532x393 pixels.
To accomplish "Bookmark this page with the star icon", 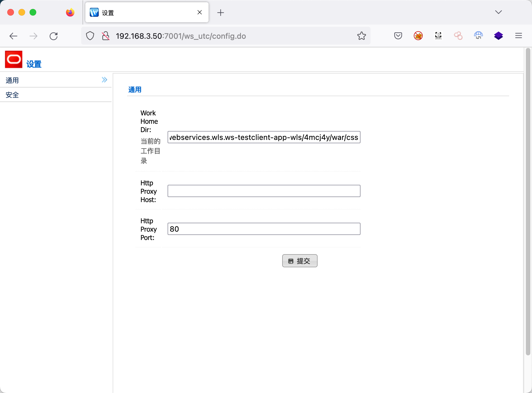I will tap(361, 36).
